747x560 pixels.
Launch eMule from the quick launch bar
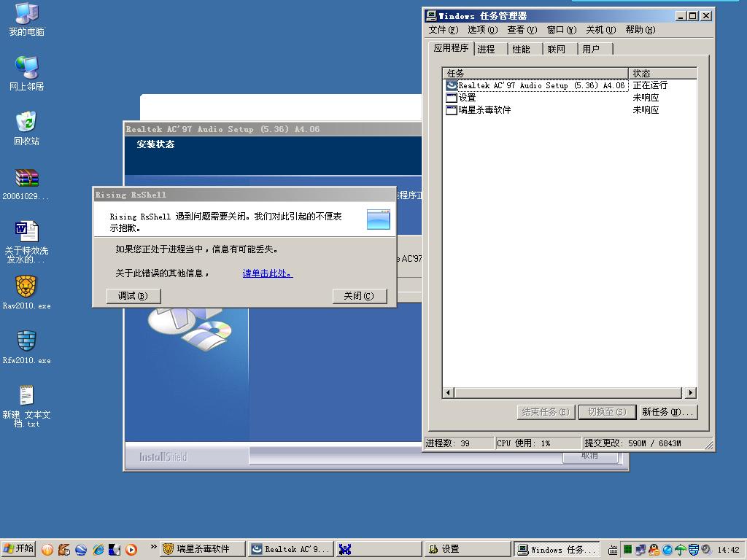pyautogui.click(x=64, y=550)
